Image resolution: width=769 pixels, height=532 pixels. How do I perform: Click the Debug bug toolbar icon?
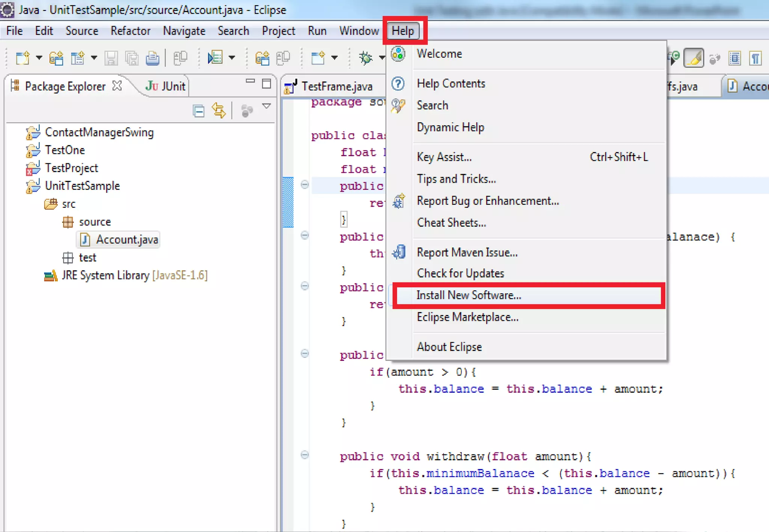[365, 58]
